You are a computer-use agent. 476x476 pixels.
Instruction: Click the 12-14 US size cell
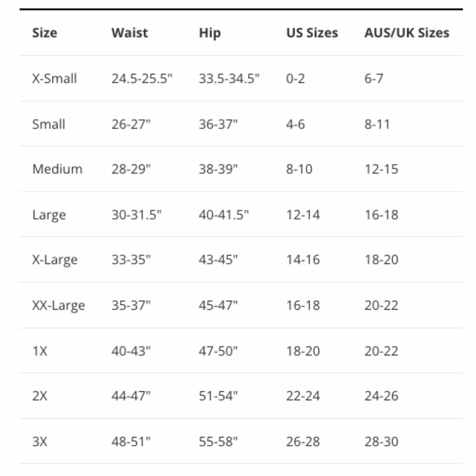coord(303,215)
